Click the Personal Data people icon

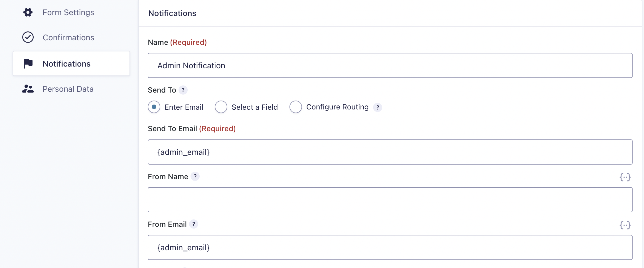(28, 89)
